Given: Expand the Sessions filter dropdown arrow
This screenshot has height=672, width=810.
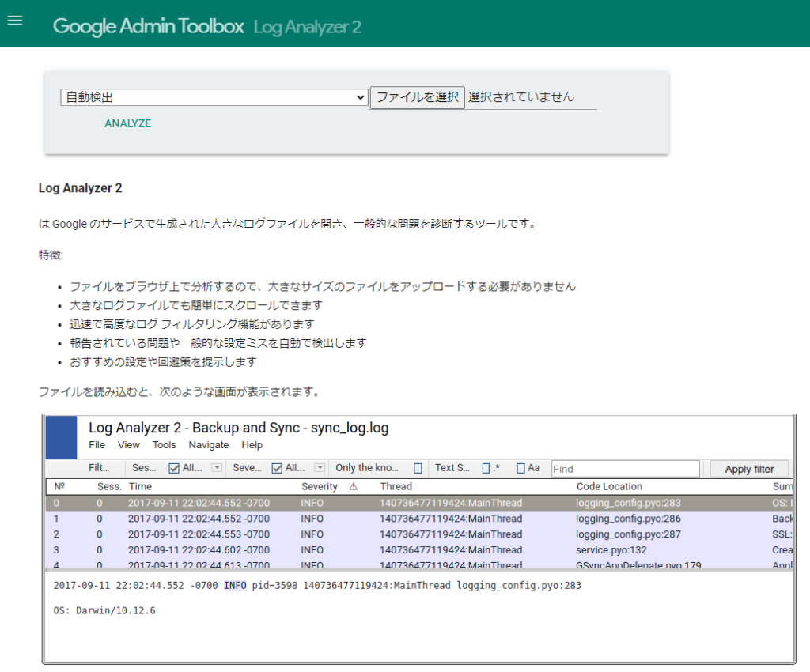Looking at the screenshot, I should (217, 467).
